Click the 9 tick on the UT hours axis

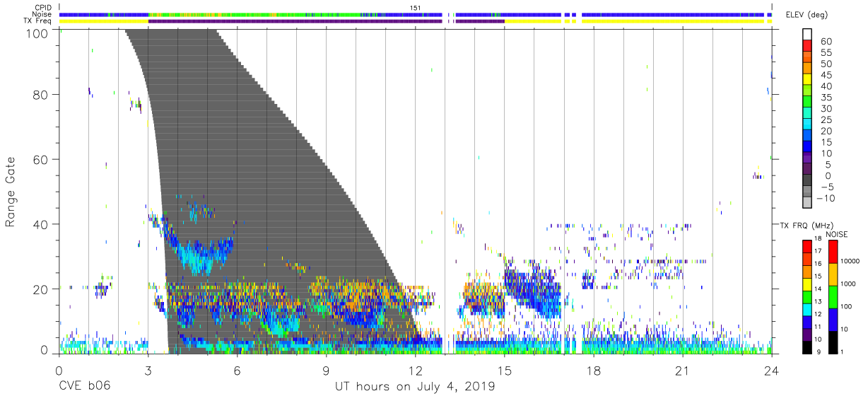coord(326,371)
